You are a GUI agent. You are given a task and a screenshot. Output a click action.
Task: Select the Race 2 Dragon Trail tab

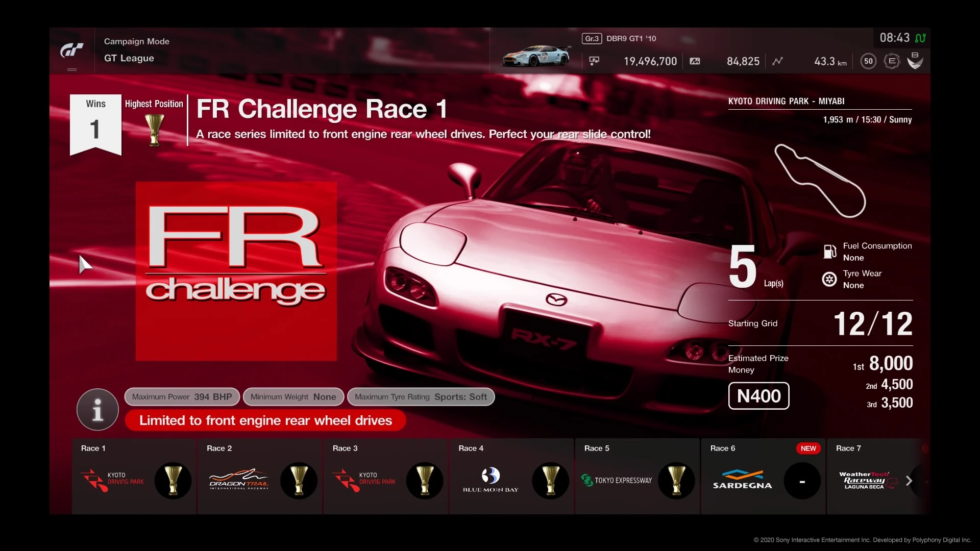tap(260, 476)
